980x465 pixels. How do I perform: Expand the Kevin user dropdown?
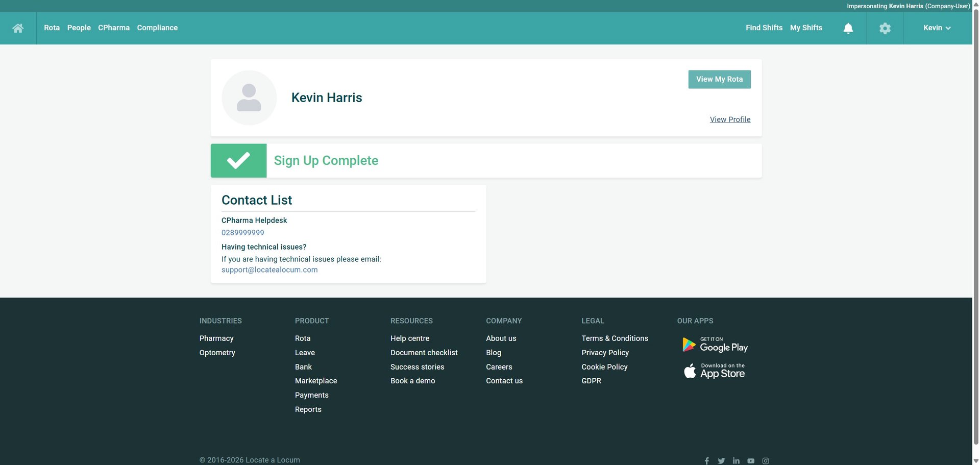[937, 28]
